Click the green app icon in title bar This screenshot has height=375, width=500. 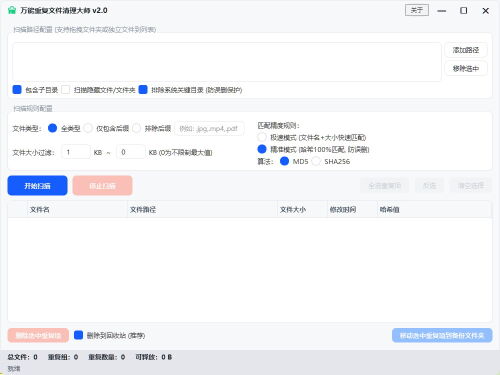pyautogui.click(x=12, y=10)
